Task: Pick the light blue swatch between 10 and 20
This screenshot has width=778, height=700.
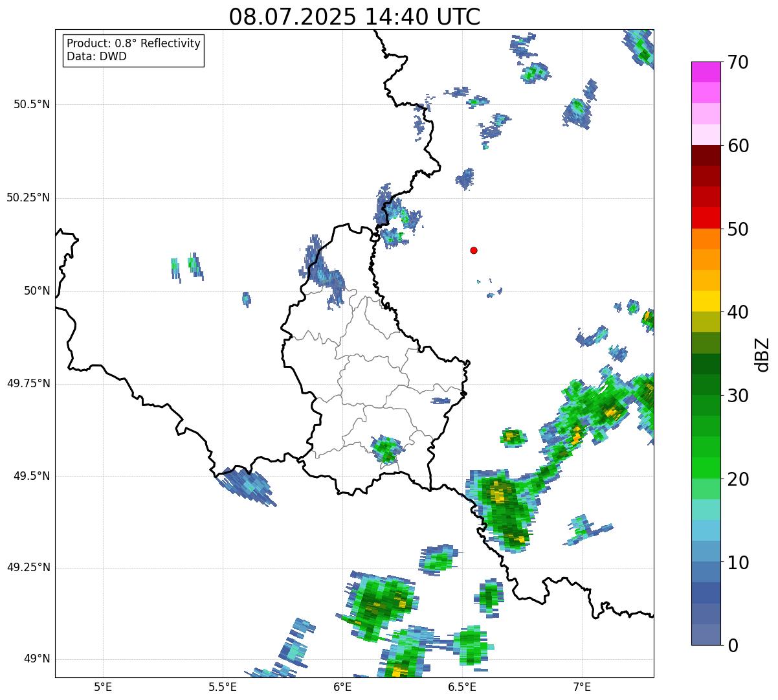Action: [706, 530]
